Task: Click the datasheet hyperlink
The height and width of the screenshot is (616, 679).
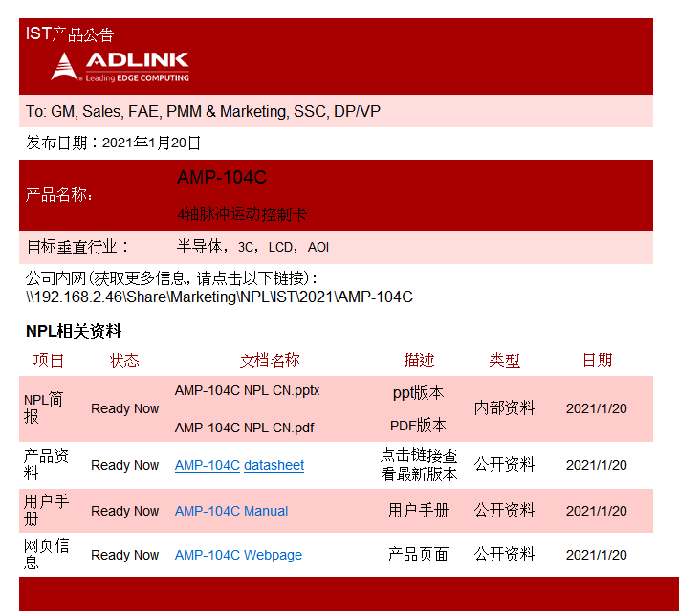Action: (x=274, y=465)
